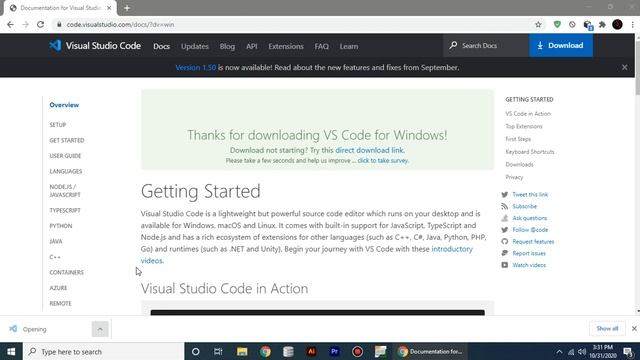Click the Report issues icon
Viewport: 640px width, 360px height.
505,253
